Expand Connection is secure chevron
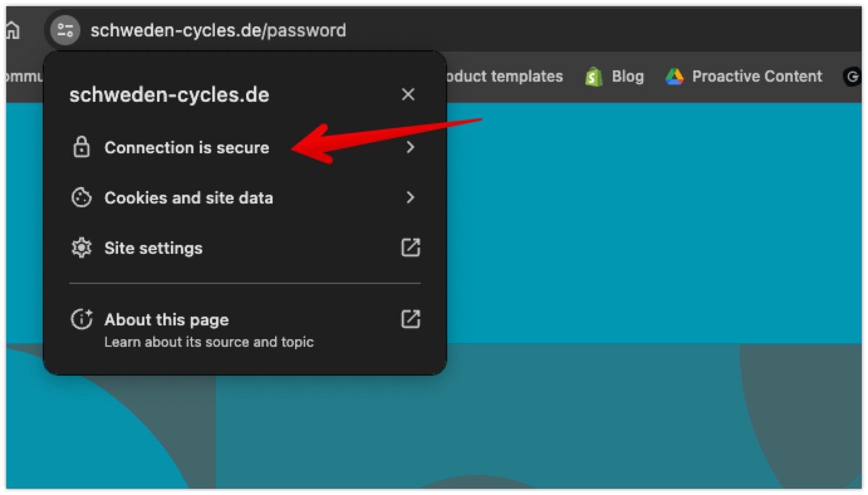The height and width of the screenshot is (495, 868). pos(410,147)
